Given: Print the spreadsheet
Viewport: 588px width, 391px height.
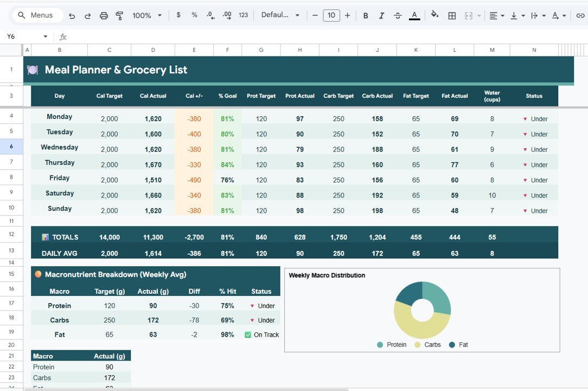Looking at the screenshot, I should coord(104,15).
